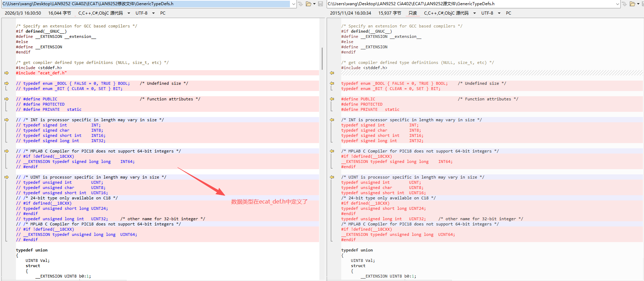Click the left pane reload file icon
The height and width of the screenshot is (281, 644).
tap(300, 4)
